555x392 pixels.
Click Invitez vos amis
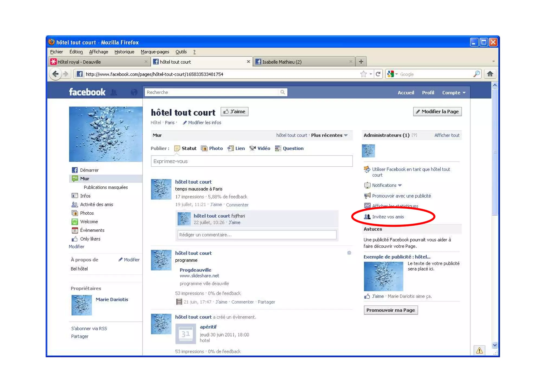pyautogui.click(x=388, y=217)
